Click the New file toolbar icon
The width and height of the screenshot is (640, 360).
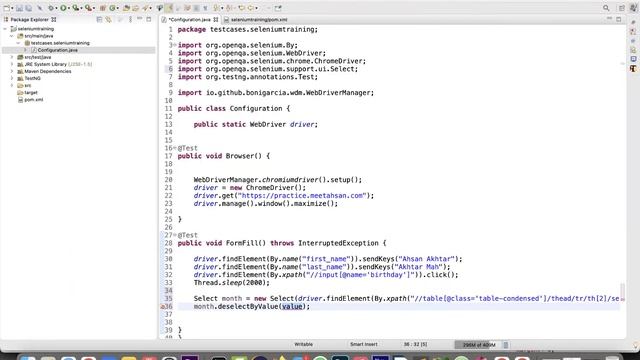point(6,8)
